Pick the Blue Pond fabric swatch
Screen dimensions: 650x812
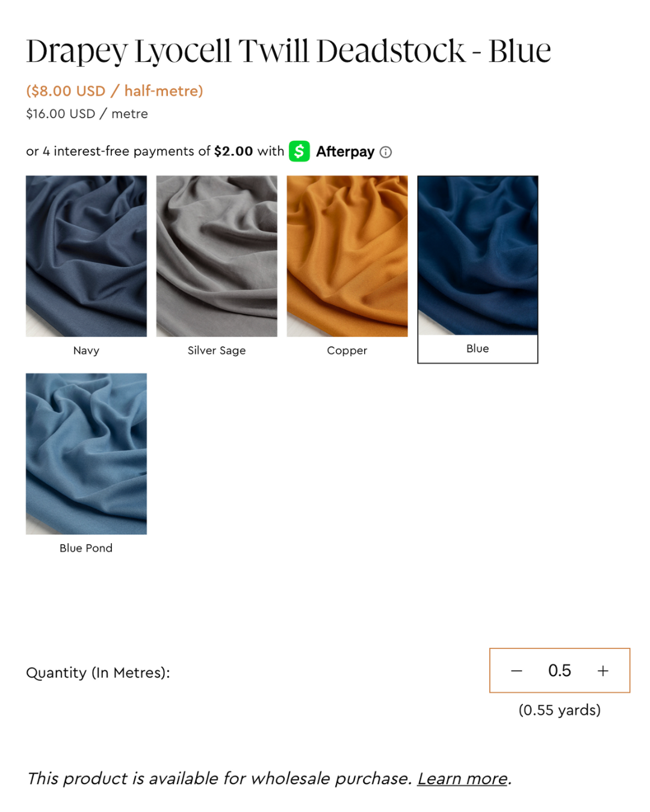86,454
